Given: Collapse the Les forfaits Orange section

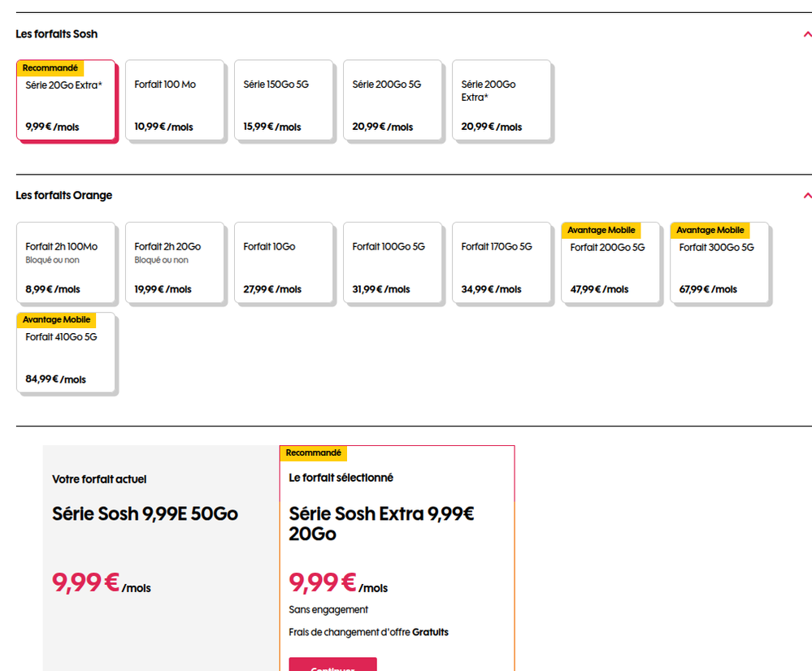Looking at the screenshot, I should pos(806,196).
